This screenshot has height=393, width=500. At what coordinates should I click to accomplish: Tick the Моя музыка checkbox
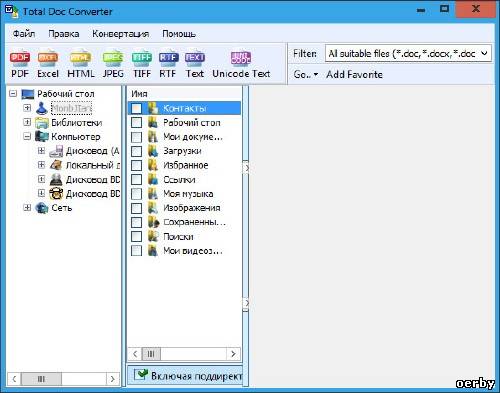pyautogui.click(x=136, y=194)
